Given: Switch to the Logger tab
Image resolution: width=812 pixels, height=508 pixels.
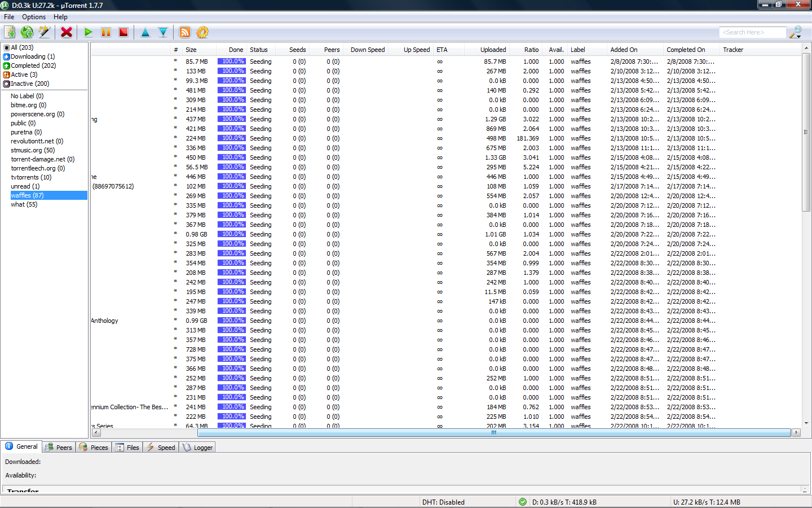Looking at the screenshot, I should pos(197,447).
